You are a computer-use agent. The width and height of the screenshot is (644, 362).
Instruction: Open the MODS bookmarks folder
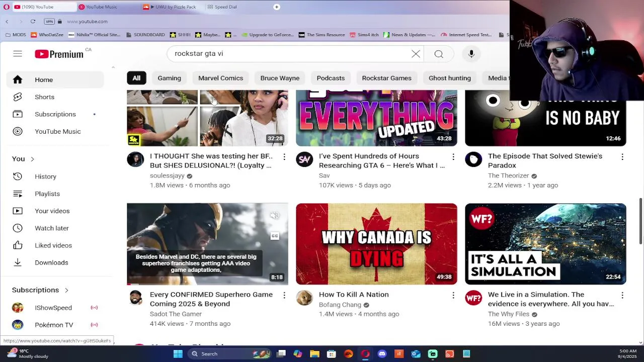point(15,35)
